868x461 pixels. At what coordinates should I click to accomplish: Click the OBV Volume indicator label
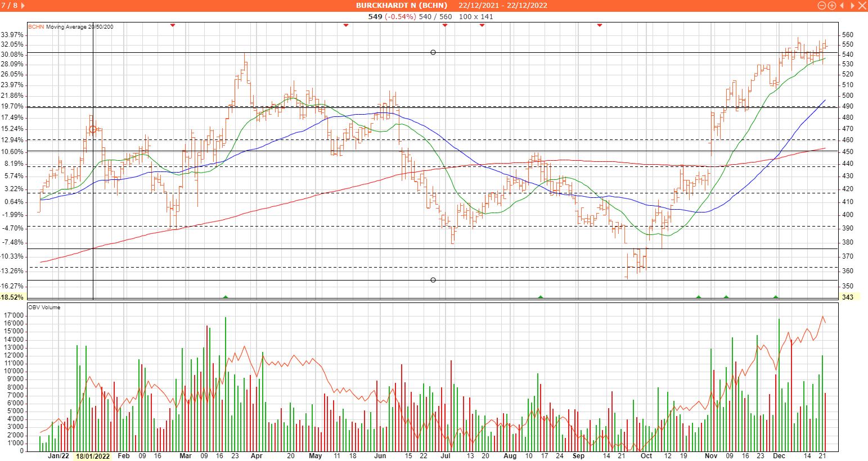click(x=44, y=308)
